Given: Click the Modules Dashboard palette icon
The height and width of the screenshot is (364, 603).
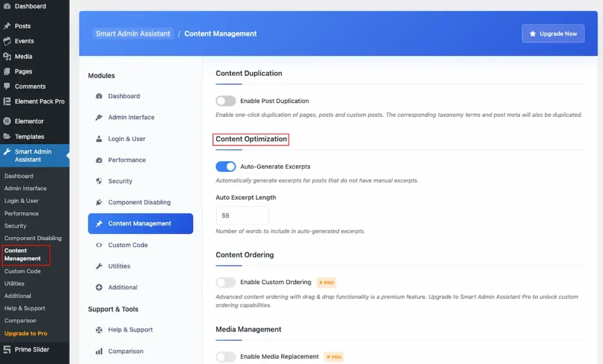Looking at the screenshot, I should click(99, 96).
